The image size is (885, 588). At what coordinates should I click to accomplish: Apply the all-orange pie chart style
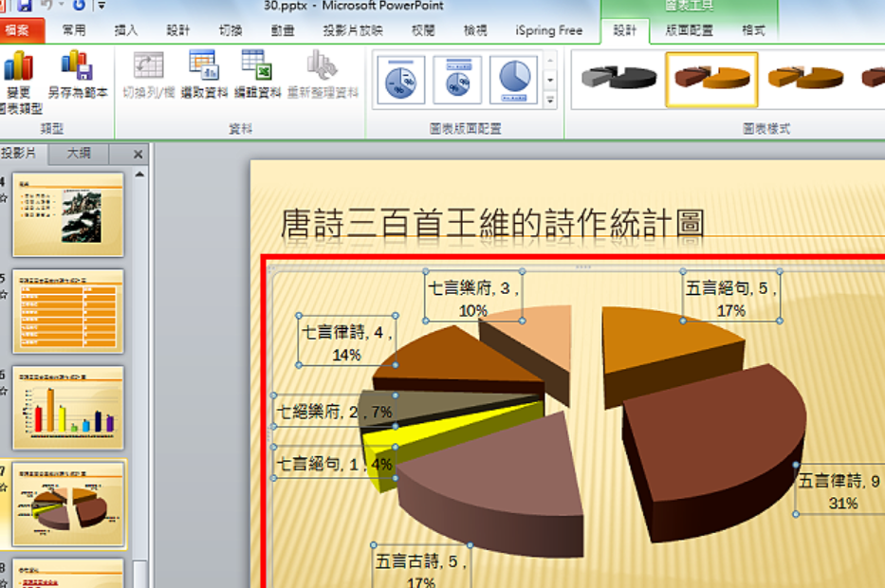[805, 79]
